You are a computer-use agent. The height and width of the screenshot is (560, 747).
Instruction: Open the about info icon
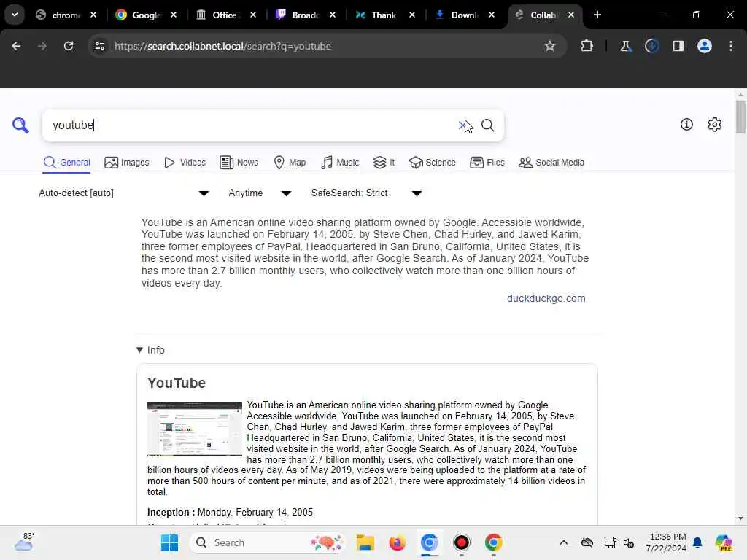click(x=686, y=124)
